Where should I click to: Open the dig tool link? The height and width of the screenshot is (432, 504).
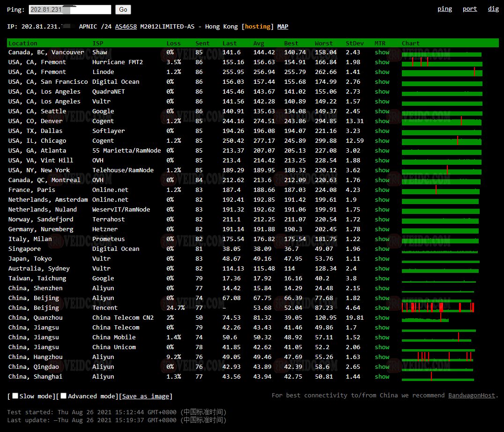pyautogui.click(x=493, y=9)
